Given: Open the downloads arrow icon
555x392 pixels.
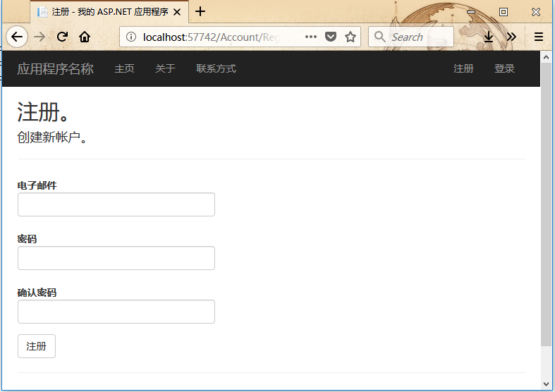Looking at the screenshot, I should click(x=488, y=37).
